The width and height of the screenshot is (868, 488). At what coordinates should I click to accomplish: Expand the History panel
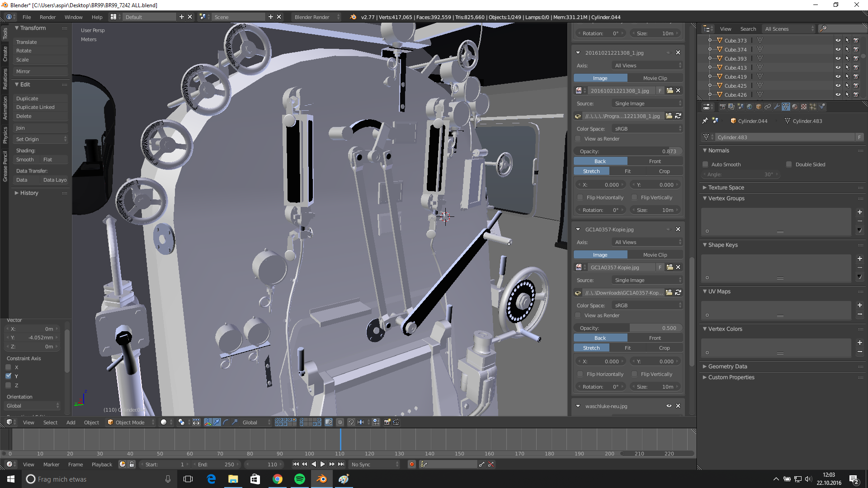pyautogui.click(x=29, y=193)
